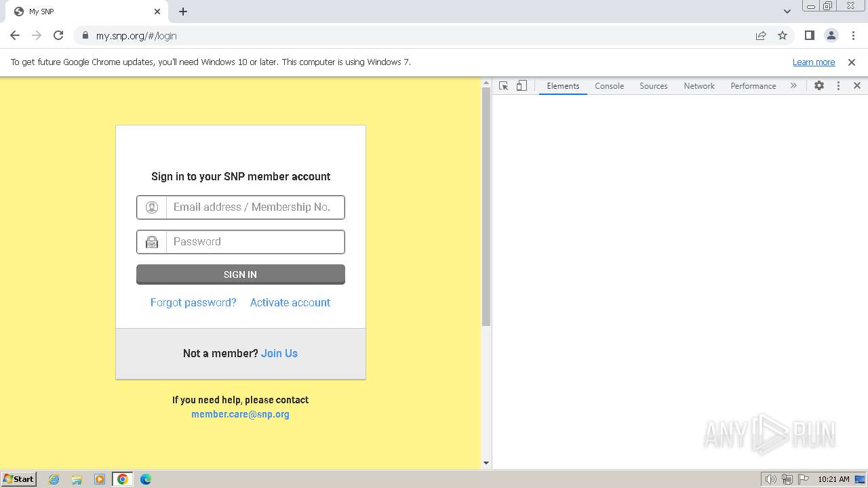Screen dimensions: 868x488
Task: Expand the tab search dropdown arrow
Action: tap(787, 12)
